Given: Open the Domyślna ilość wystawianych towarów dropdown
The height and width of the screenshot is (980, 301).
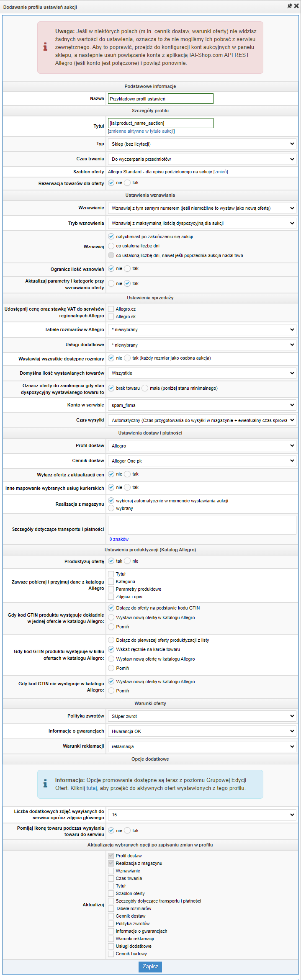Looking at the screenshot, I should [202, 373].
